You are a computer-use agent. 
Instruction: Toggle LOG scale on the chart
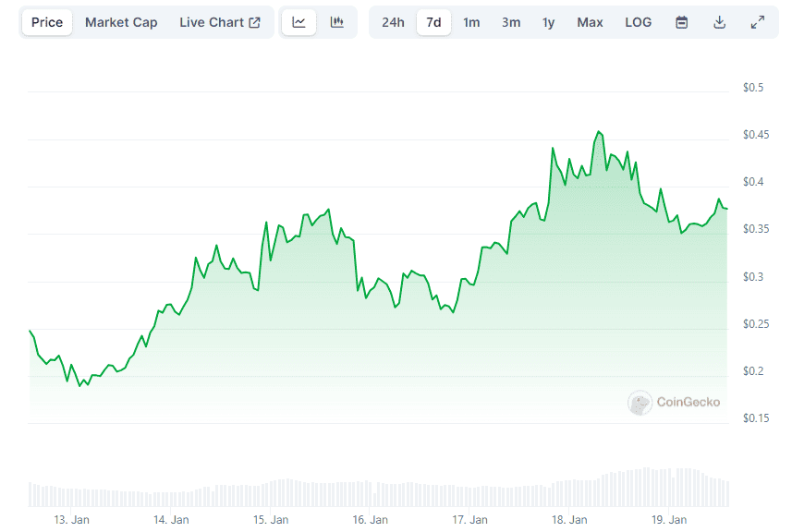coord(638,22)
